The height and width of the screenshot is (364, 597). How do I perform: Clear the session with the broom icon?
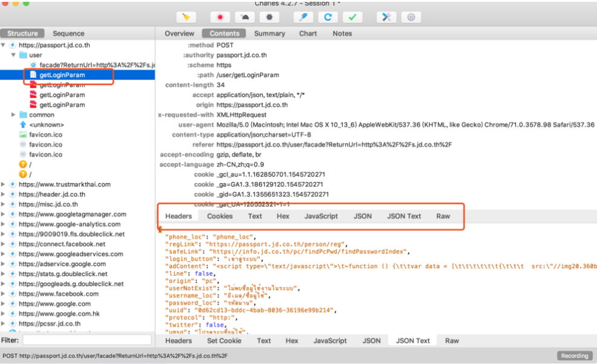186,17
